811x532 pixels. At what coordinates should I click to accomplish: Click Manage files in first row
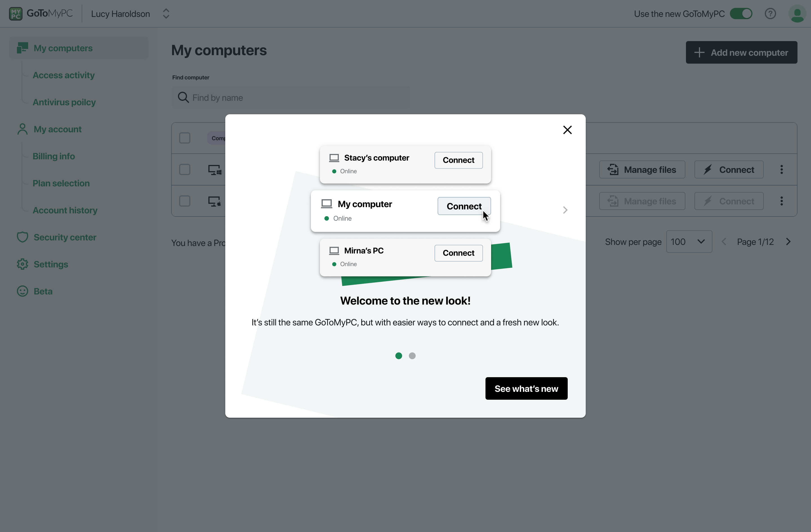coord(642,169)
